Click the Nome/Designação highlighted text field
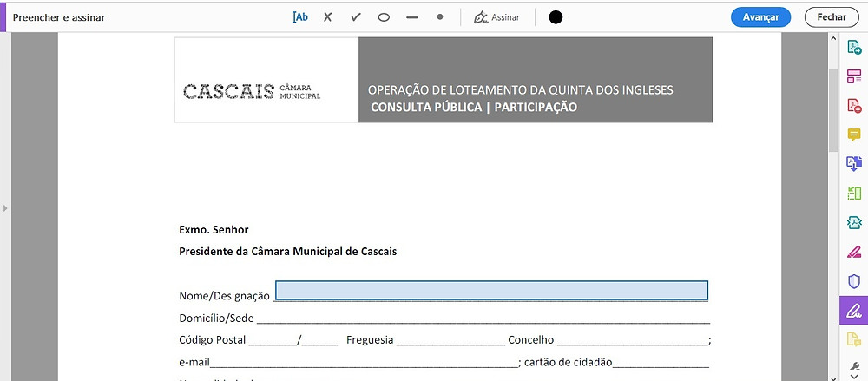The width and height of the screenshot is (868, 381). [x=491, y=291]
